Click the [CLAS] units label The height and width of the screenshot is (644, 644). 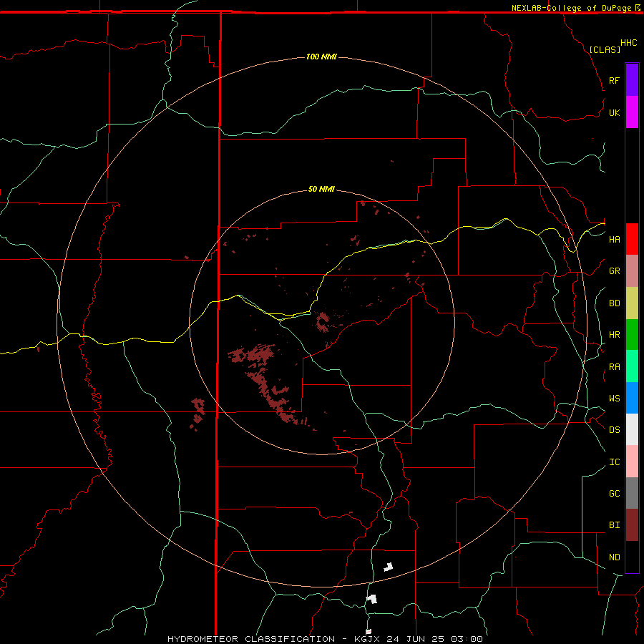[x=605, y=49]
